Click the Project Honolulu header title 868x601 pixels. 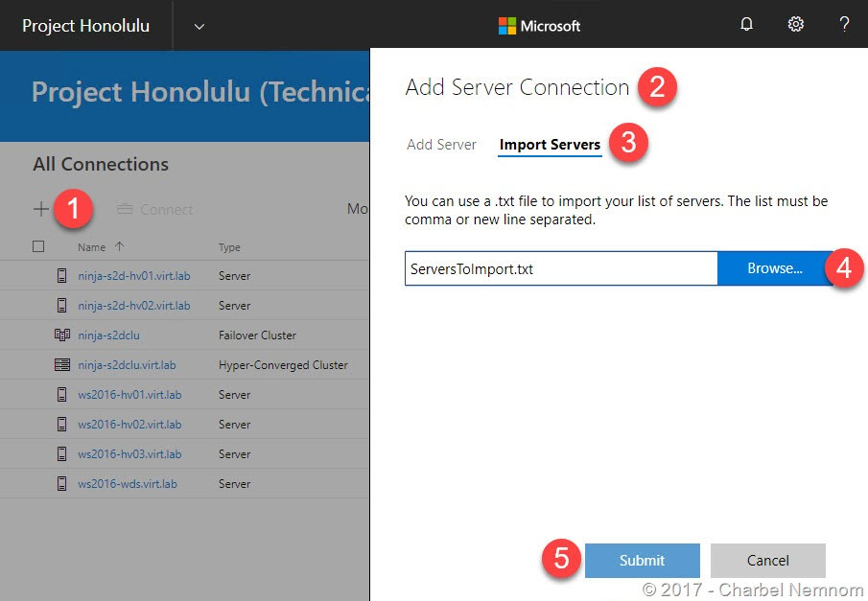tap(85, 26)
